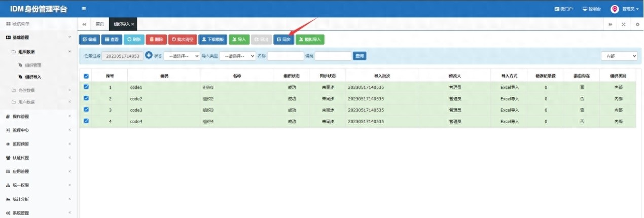
Task: Click the 刷新 refresh button
Action: tap(134, 39)
